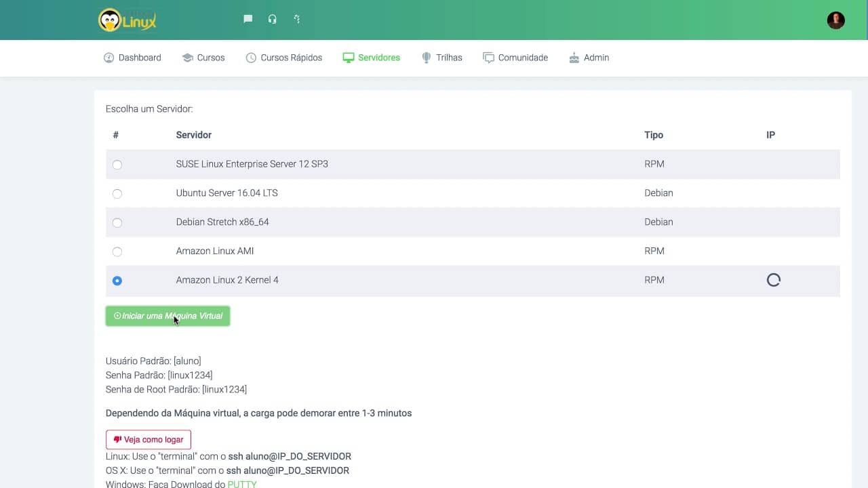Click RPM type in SUSE row
This screenshot has height=488, width=868.
(x=654, y=164)
